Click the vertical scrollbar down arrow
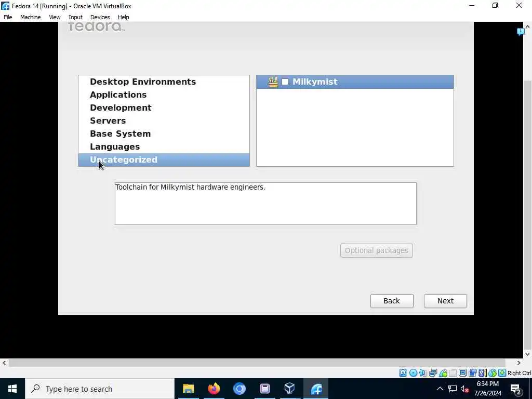 click(x=528, y=354)
